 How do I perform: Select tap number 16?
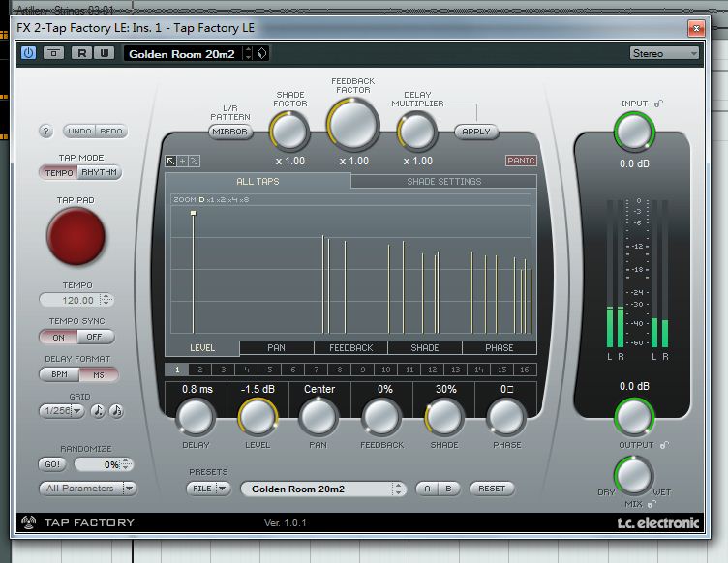525,370
